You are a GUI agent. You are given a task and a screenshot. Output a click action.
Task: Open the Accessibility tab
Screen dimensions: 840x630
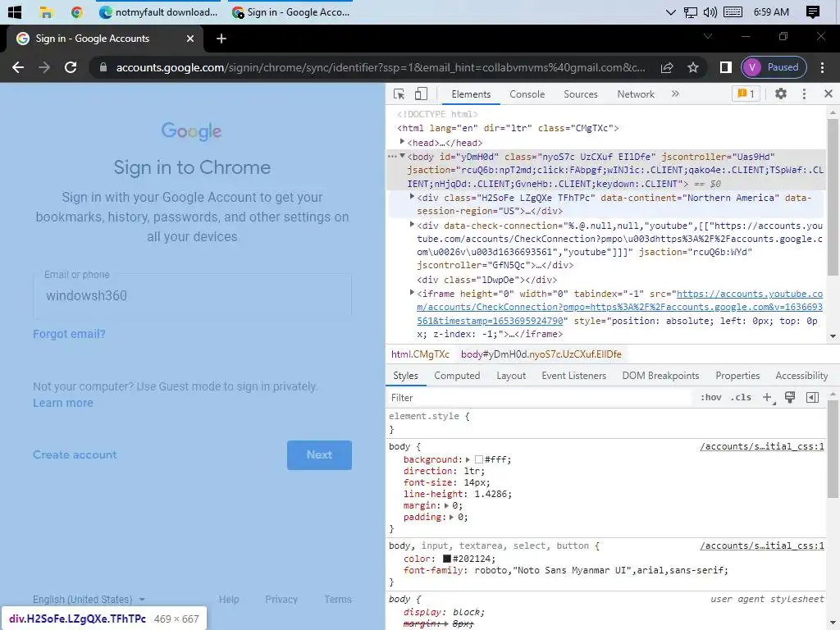tap(801, 376)
